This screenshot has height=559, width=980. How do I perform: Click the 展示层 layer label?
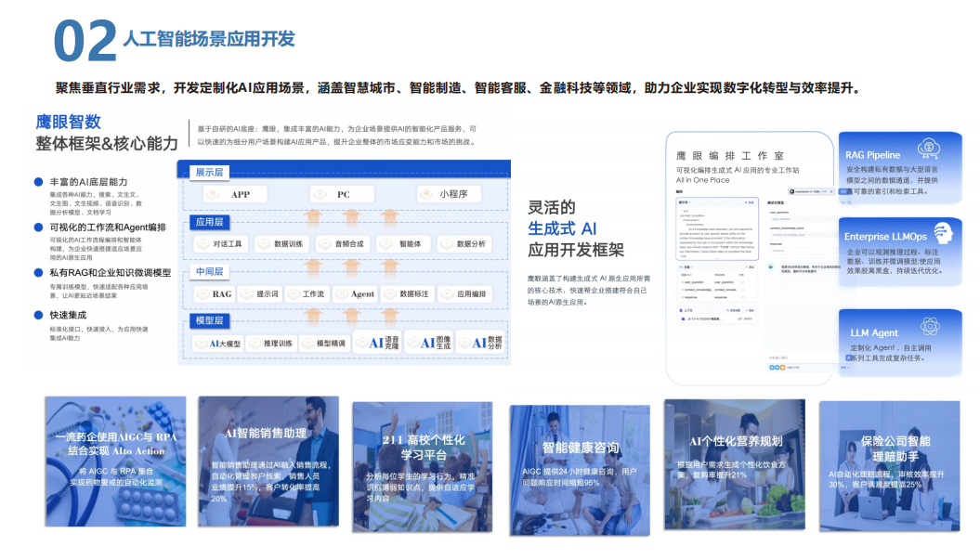point(209,173)
